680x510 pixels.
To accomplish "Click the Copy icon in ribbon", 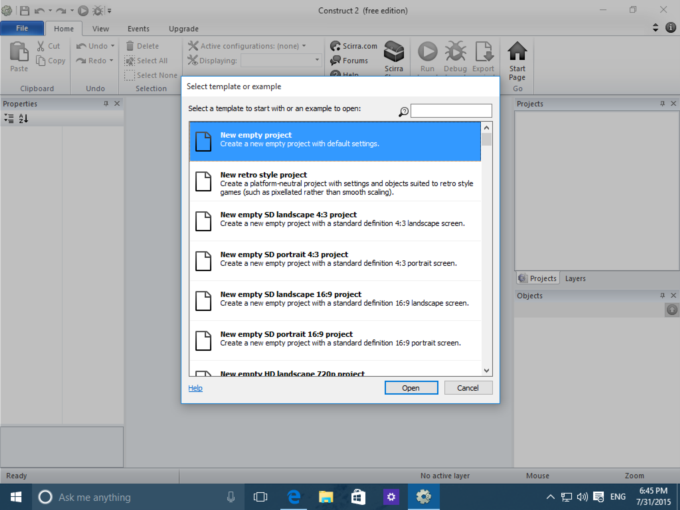I will click(41, 61).
